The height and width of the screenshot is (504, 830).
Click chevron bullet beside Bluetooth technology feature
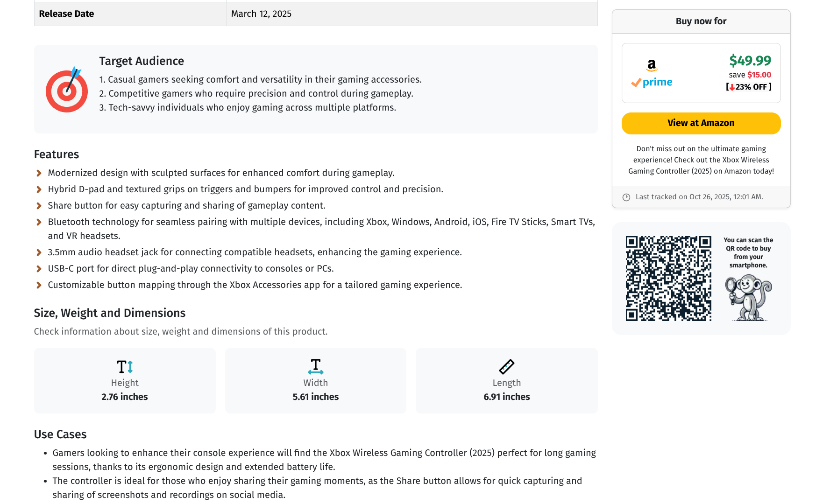coord(39,222)
